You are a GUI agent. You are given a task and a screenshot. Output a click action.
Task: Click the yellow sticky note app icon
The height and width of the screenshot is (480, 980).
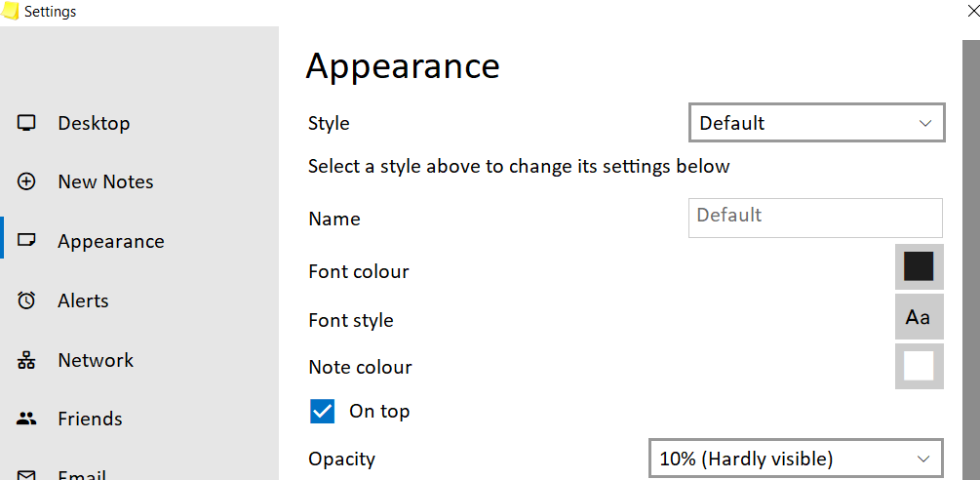[x=11, y=12]
